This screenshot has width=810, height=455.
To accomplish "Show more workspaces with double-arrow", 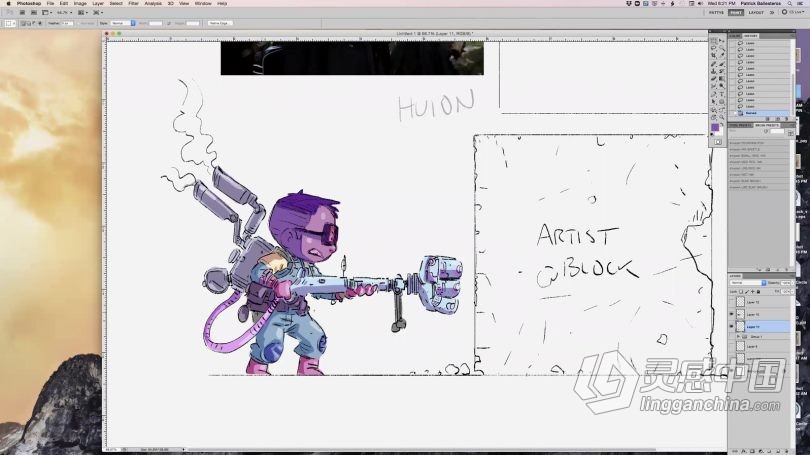I will 772,12.
